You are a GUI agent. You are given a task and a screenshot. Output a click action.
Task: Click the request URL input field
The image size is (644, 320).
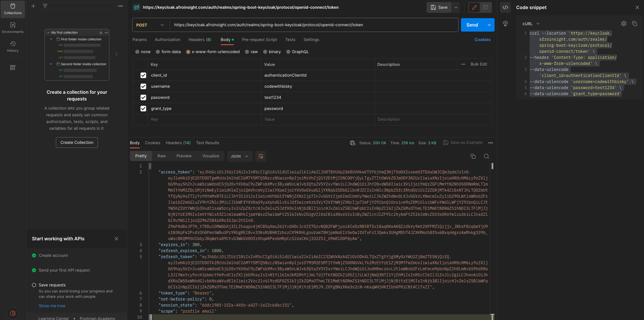click(x=314, y=25)
